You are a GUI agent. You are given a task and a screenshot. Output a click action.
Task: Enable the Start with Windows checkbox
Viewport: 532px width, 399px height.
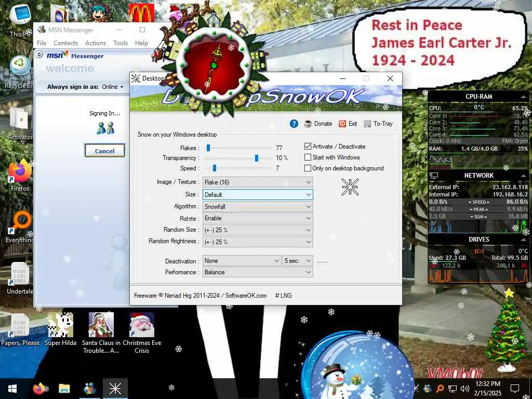coord(308,157)
